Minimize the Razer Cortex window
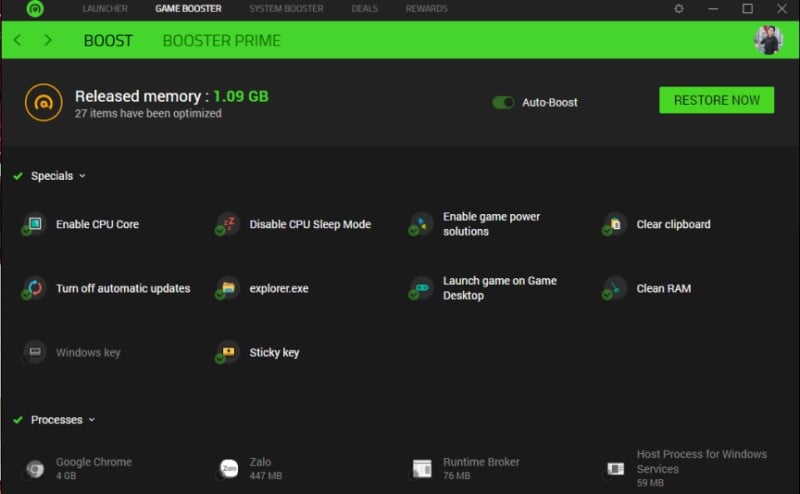Image resolution: width=800 pixels, height=494 pixels. tap(713, 8)
